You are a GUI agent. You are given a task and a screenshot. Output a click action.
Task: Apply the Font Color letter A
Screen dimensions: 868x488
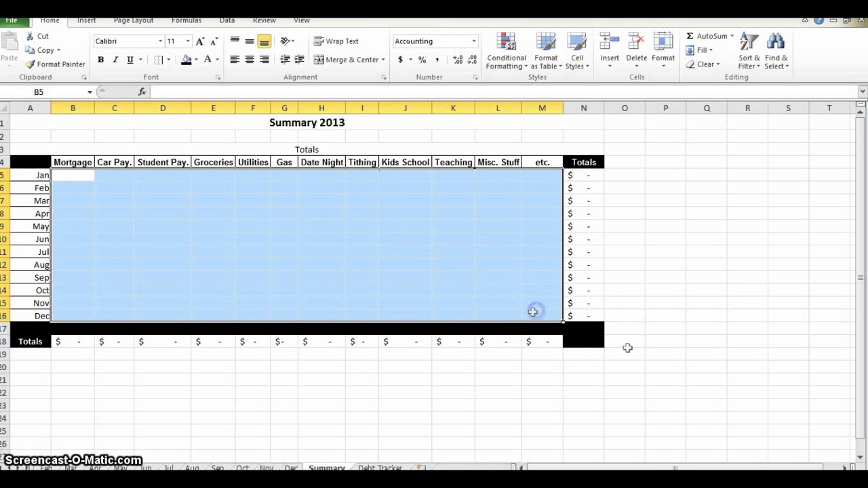[x=208, y=60]
